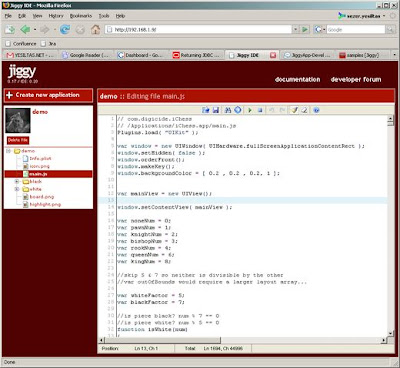
Task: Open editor help via the blue question icon
Action: (316, 110)
